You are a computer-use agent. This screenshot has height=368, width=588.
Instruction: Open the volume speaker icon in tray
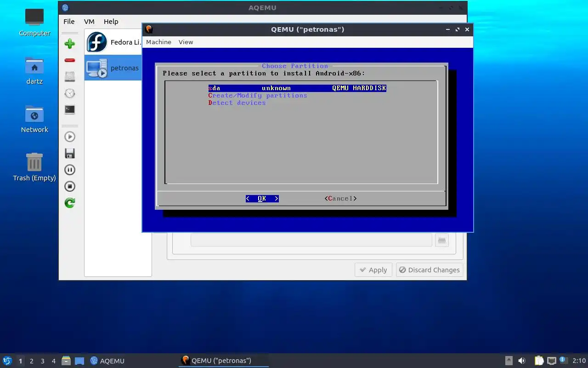click(x=522, y=361)
